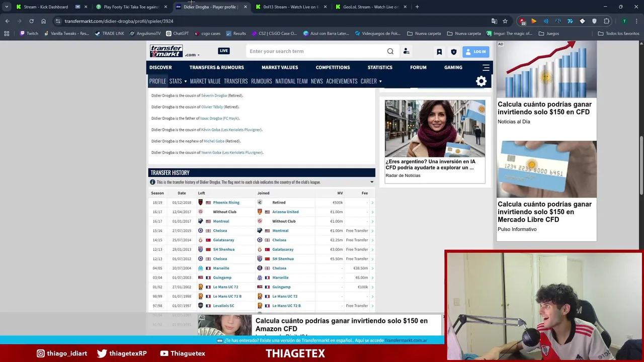
Task: Open Arizona United club link
Action: [285, 212]
